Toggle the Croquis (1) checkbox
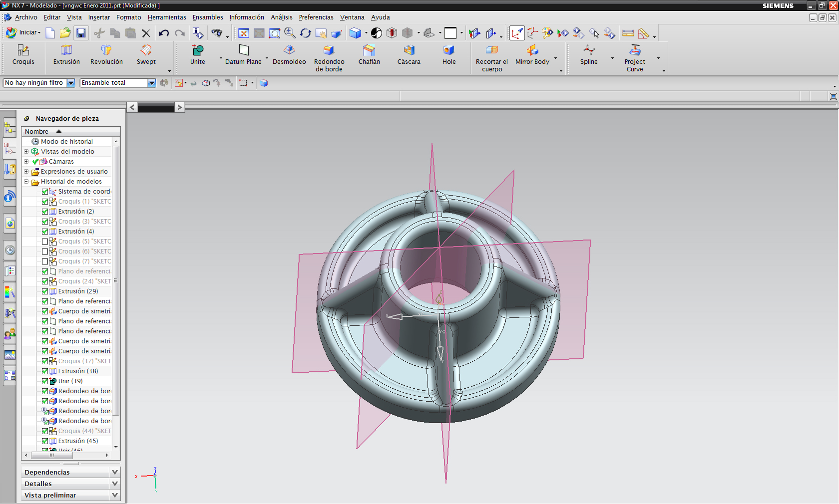 coord(45,202)
